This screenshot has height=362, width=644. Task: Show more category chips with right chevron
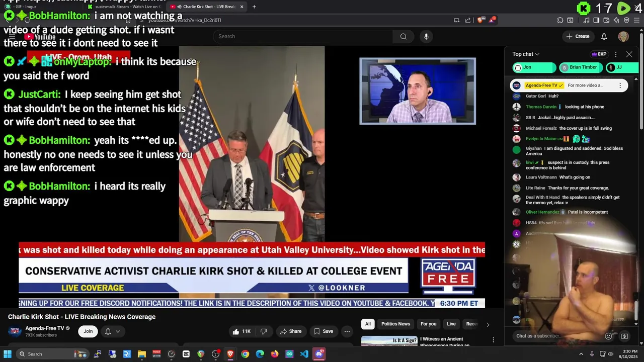coord(488,324)
